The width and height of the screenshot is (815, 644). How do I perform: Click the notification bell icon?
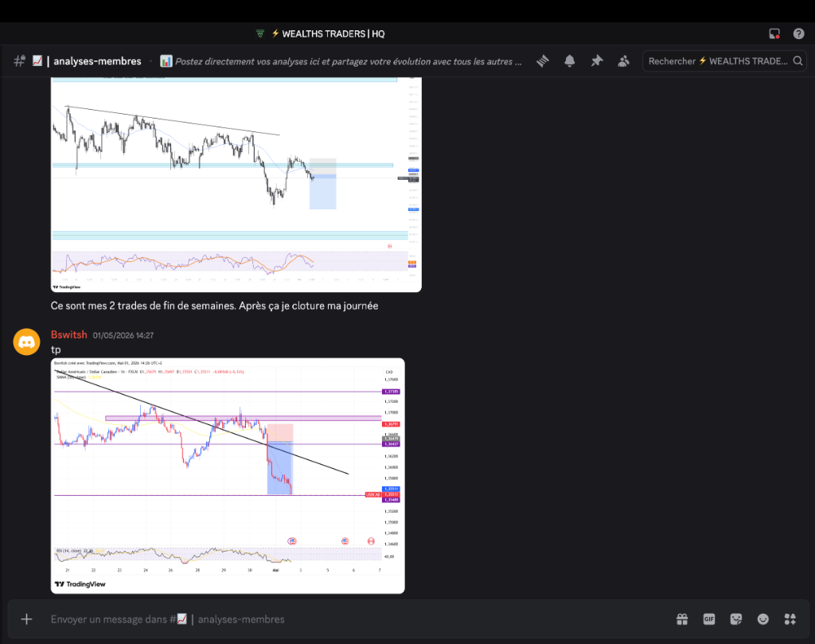click(570, 61)
